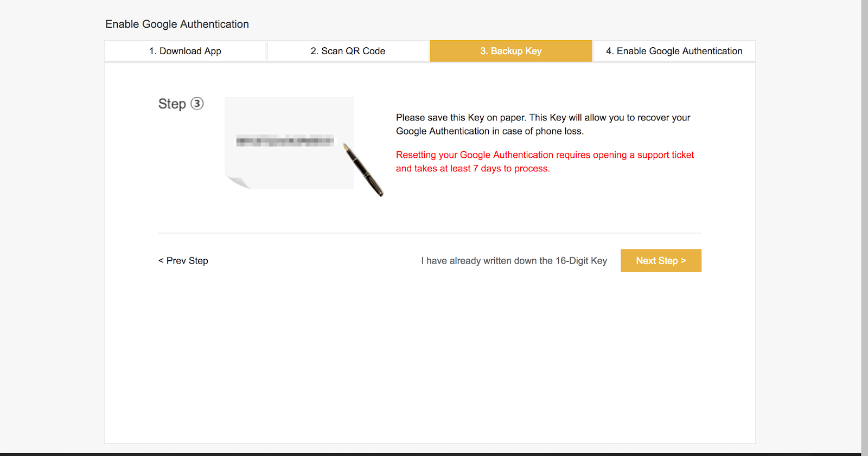This screenshot has height=456, width=868.
Task: Click the 'Enable Google Authentication' page heading
Action: [177, 24]
